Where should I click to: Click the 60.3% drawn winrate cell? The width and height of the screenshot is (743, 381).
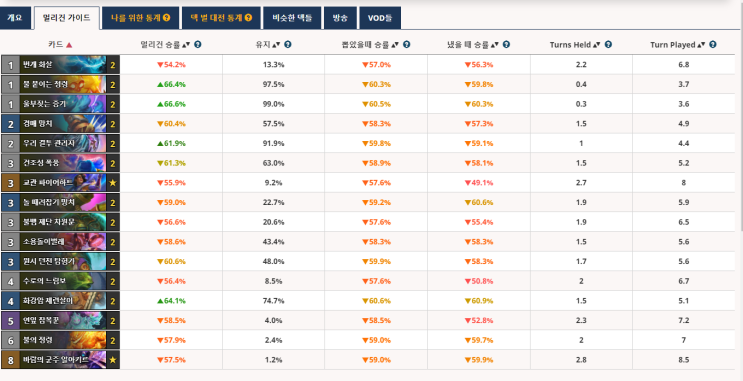point(376,84)
